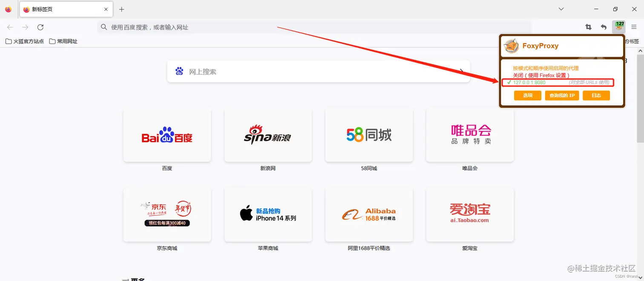
Task: Select 关闭 (使用 Firefox 设置) option
Action: coord(541,75)
